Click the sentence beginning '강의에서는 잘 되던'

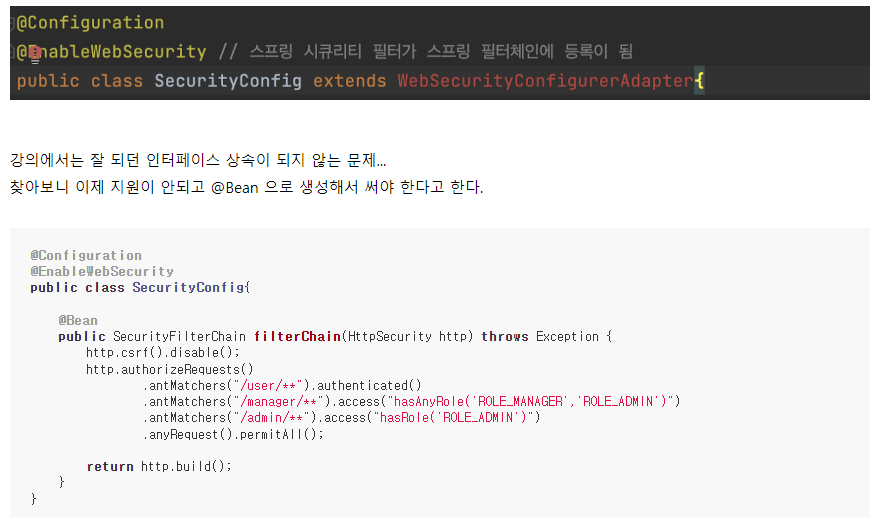point(198,160)
